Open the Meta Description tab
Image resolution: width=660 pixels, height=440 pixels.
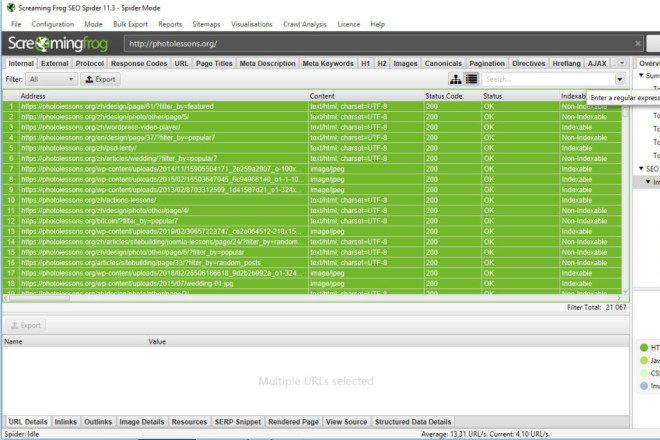267,63
